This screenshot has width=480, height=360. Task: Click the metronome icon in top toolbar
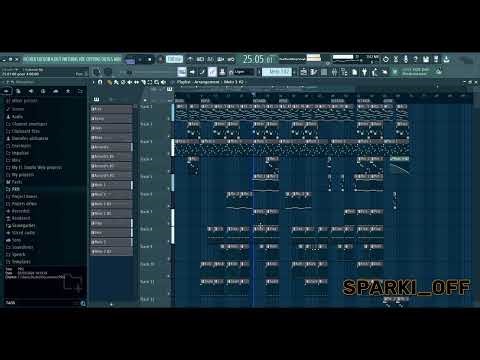pos(190,60)
